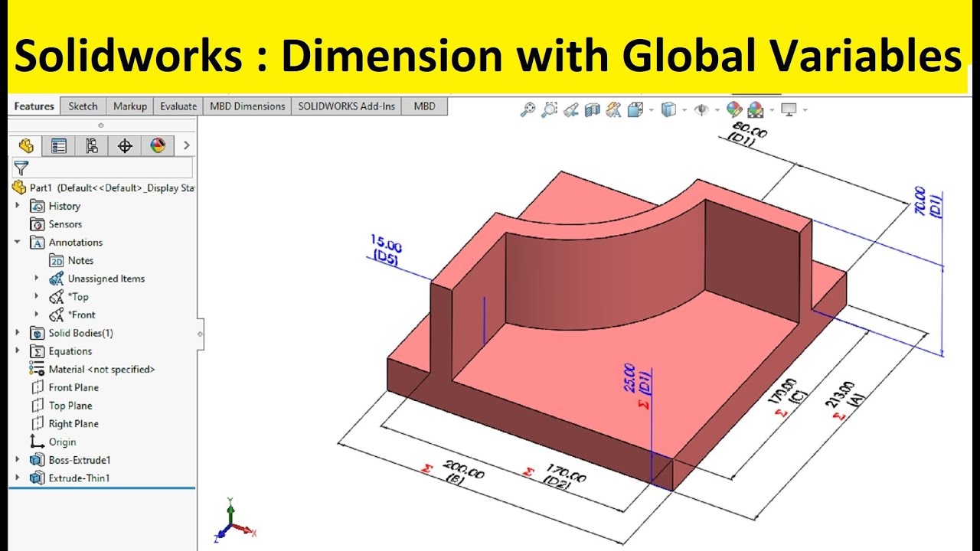Viewport: 980px width, 551px height.
Task: Select the *Top annotation view
Action: pyautogui.click(x=69, y=297)
